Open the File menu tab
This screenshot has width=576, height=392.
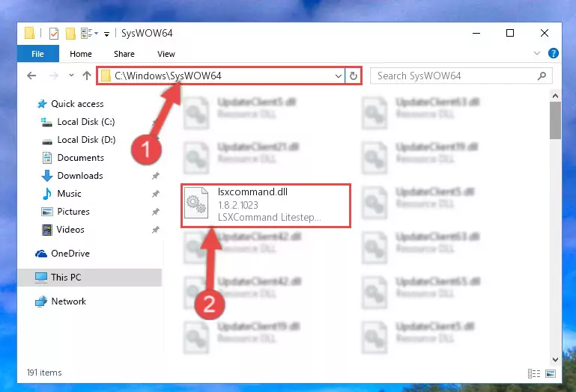(38, 54)
